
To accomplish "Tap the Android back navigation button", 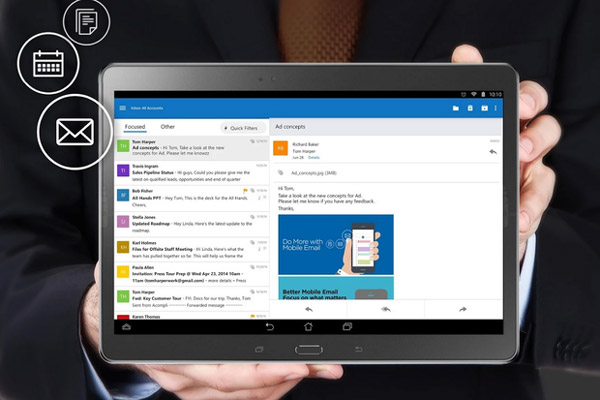I will tap(270, 327).
